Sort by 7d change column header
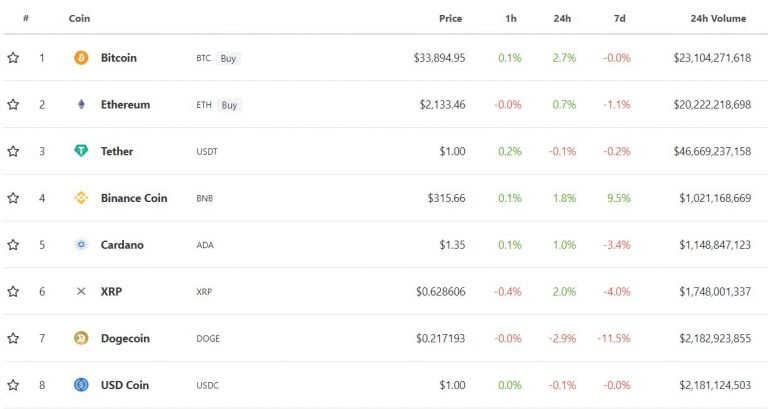This screenshot has height=409, width=768. point(620,19)
